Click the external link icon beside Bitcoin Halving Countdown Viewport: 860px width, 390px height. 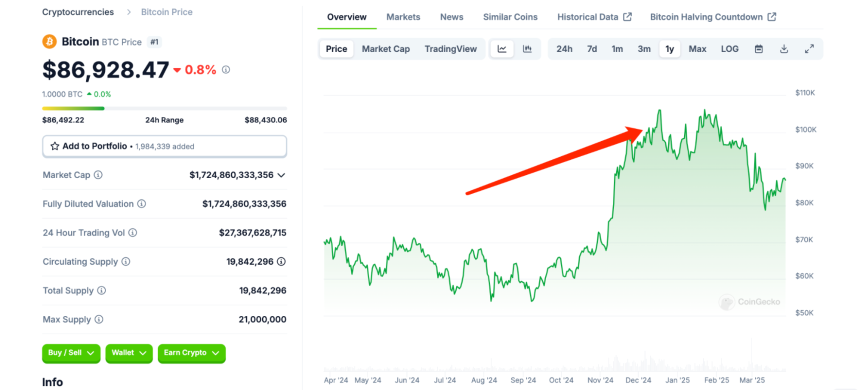pyautogui.click(x=772, y=17)
